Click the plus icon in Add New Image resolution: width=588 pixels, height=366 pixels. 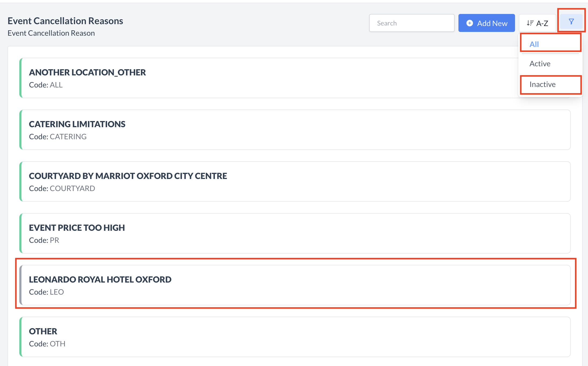point(469,23)
